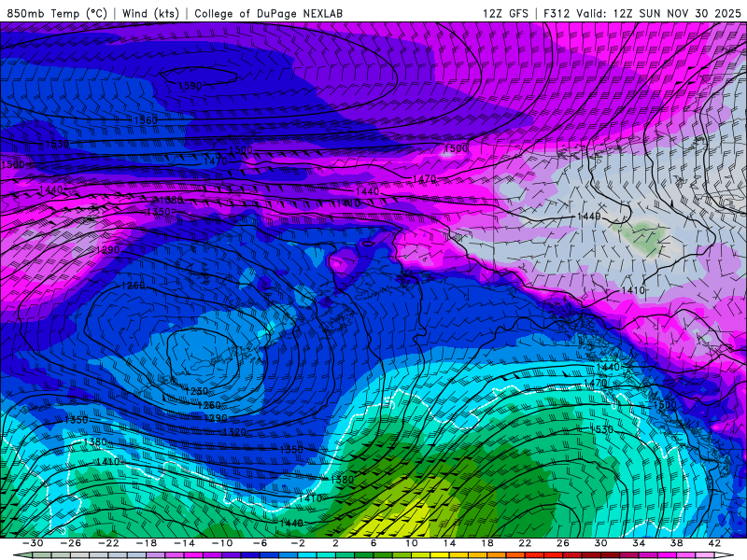Image resolution: width=747 pixels, height=560 pixels.
Task: Click the -30 tick on temperature scale
Action: click(x=33, y=543)
